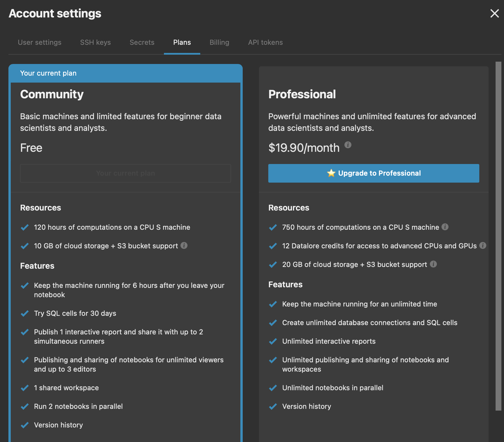Click the checkmark next to Try SQL cells
Screen dimensions: 504x442
[25, 313]
